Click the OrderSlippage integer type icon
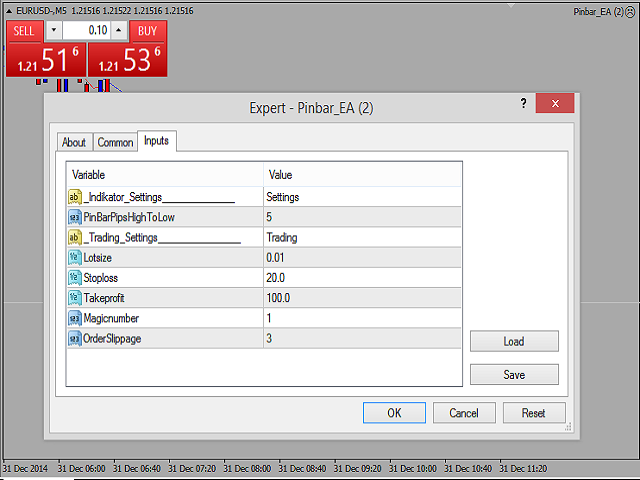640x480 pixels. (x=75, y=339)
